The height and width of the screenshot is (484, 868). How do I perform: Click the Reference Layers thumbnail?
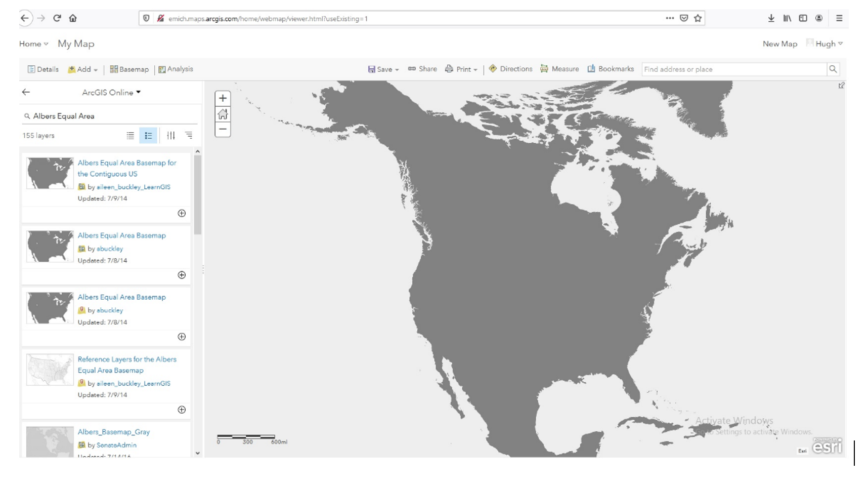(x=50, y=370)
